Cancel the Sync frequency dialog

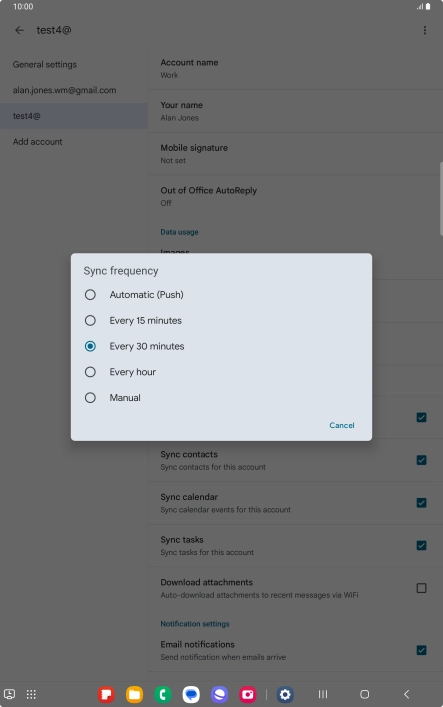tap(341, 425)
